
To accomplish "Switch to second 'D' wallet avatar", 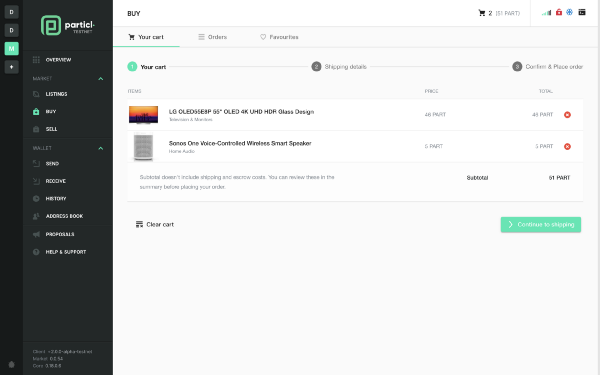I will (x=11, y=30).
